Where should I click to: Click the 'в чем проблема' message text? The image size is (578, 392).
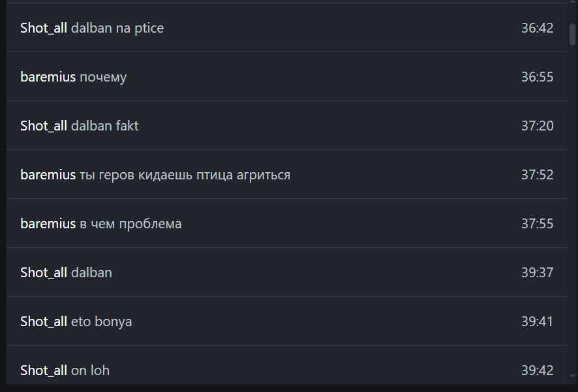[130, 224]
